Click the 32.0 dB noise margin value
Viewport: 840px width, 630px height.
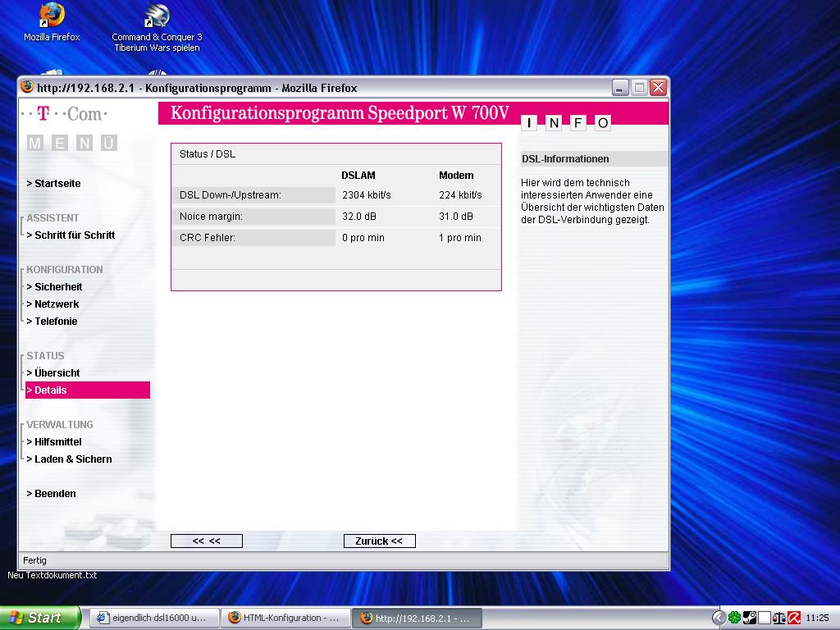(359, 217)
